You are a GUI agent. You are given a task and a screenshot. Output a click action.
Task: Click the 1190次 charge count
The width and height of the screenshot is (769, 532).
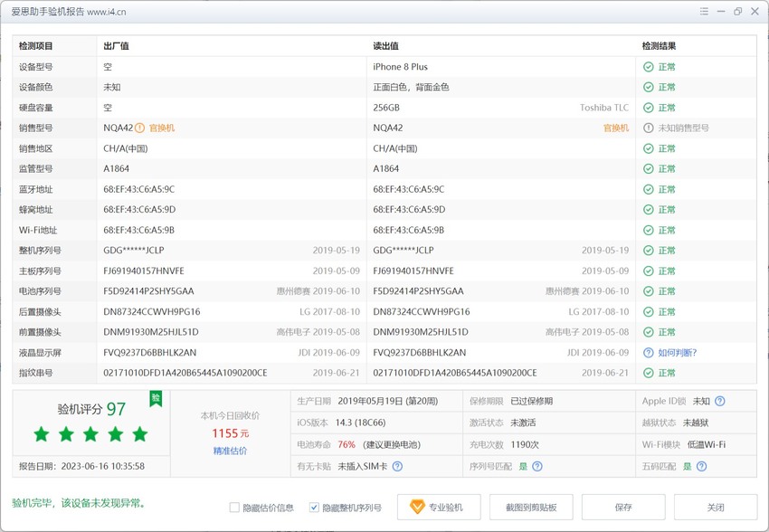click(525, 445)
